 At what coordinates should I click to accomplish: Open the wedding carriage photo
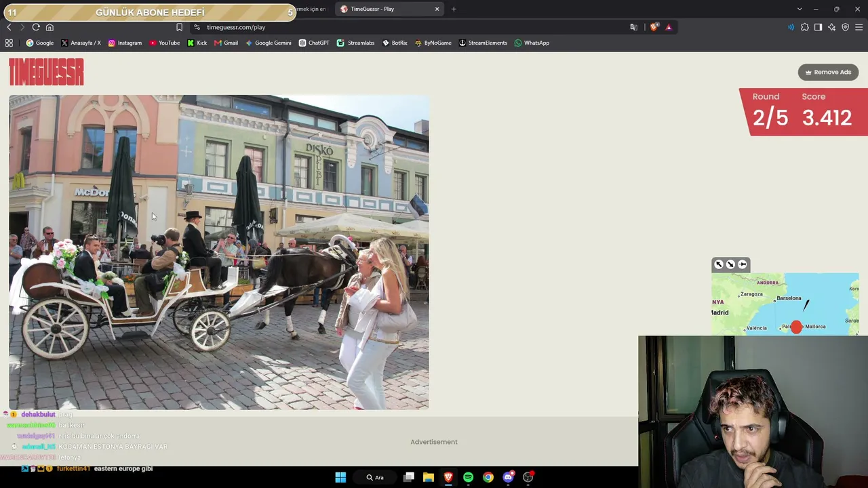[218, 252]
